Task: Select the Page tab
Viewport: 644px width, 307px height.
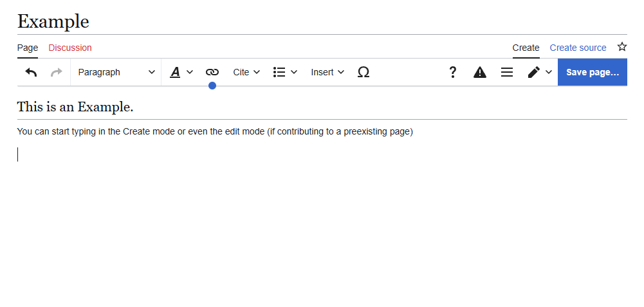Action: pos(28,48)
